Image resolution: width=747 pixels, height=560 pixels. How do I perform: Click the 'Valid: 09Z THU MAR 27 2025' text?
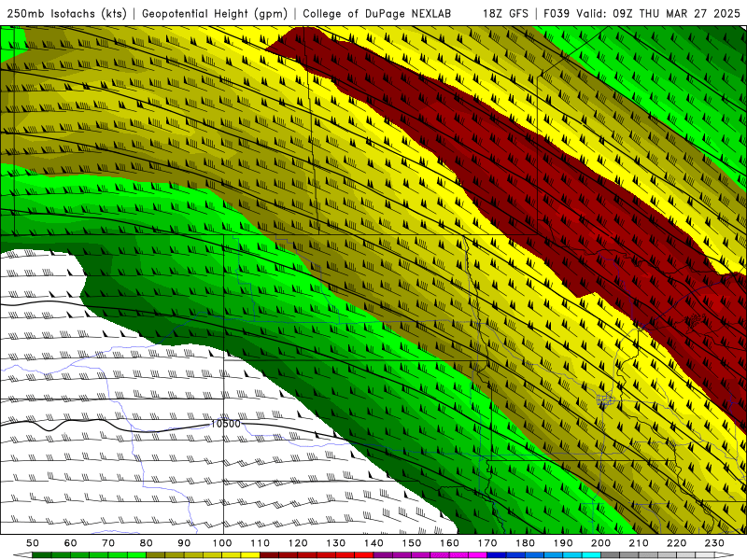click(x=658, y=13)
